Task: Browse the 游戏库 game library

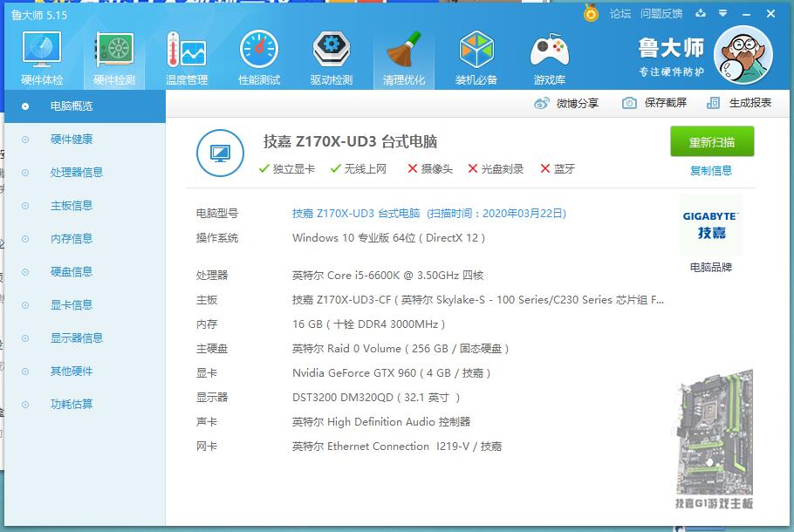Action: pyautogui.click(x=549, y=56)
